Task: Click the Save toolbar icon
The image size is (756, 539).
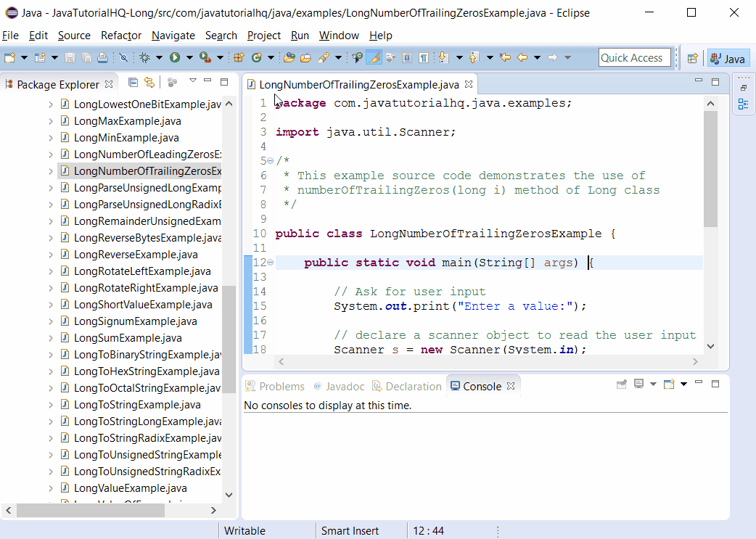Action: [x=70, y=58]
